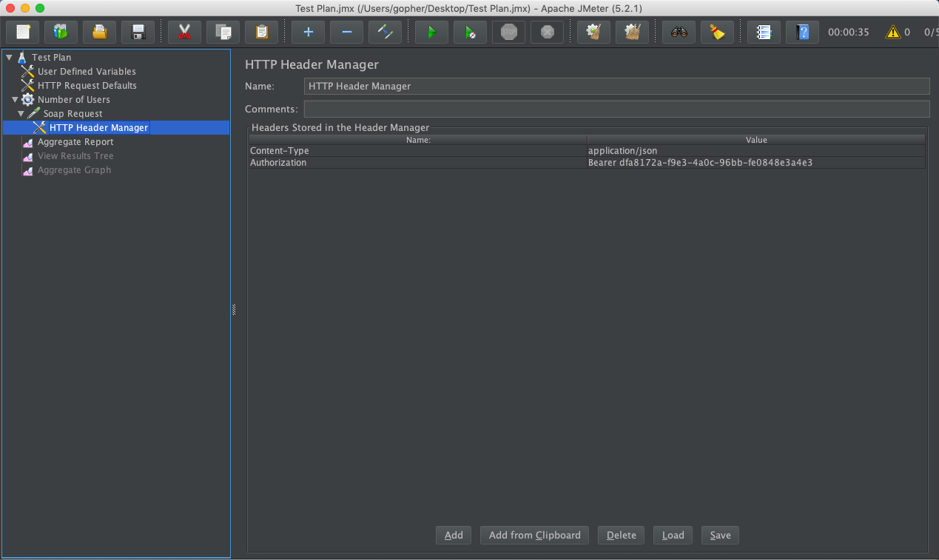
Task: Click the Save headers button
Action: (720, 535)
